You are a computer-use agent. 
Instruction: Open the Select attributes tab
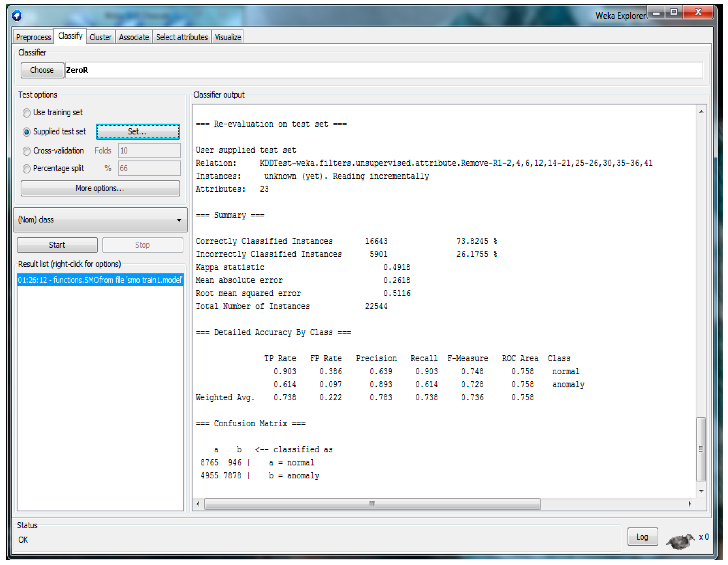[x=182, y=37]
